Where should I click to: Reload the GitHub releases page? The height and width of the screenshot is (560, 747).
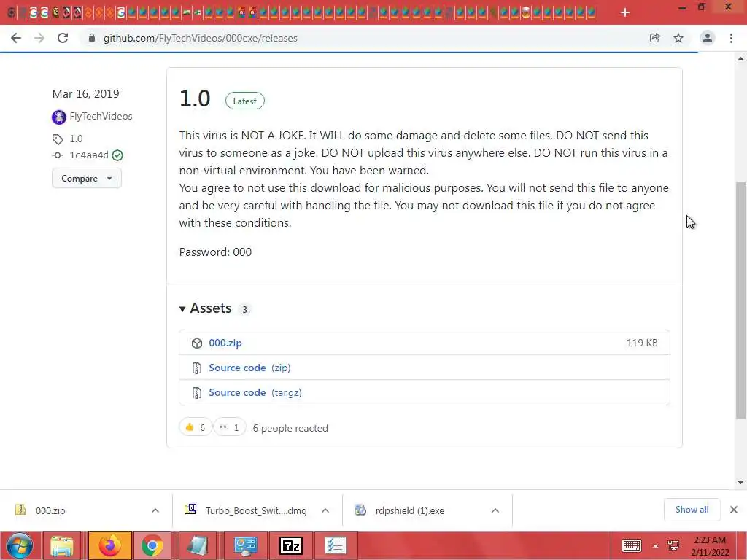pos(63,38)
